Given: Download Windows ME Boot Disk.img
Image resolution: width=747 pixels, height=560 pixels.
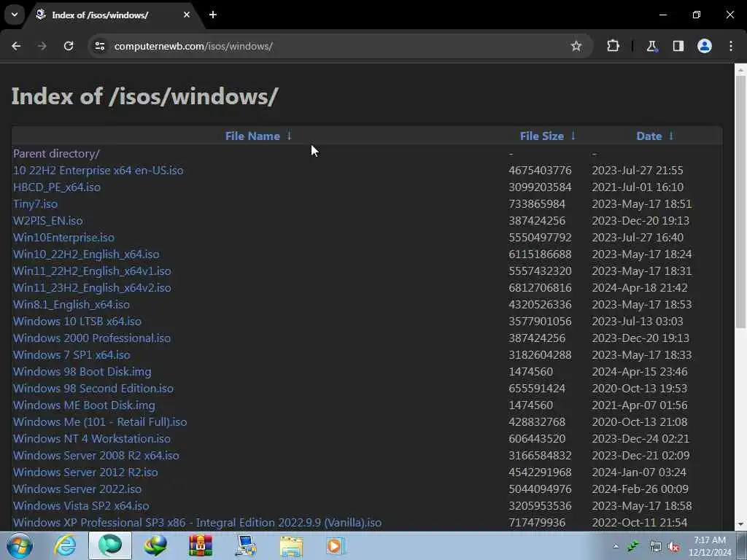Looking at the screenshot, I should pyautogui.click(x=84, y=405).
